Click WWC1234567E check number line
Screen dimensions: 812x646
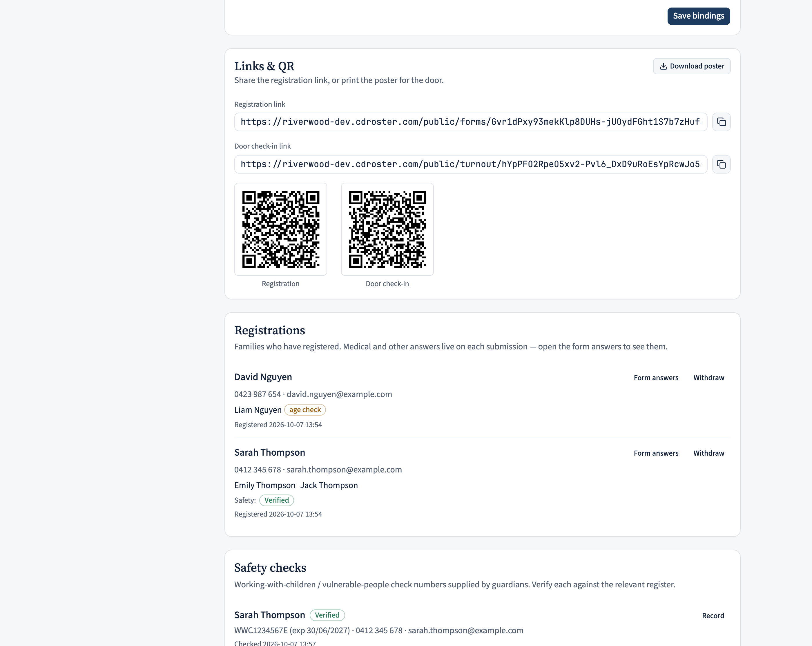[378, 631]
